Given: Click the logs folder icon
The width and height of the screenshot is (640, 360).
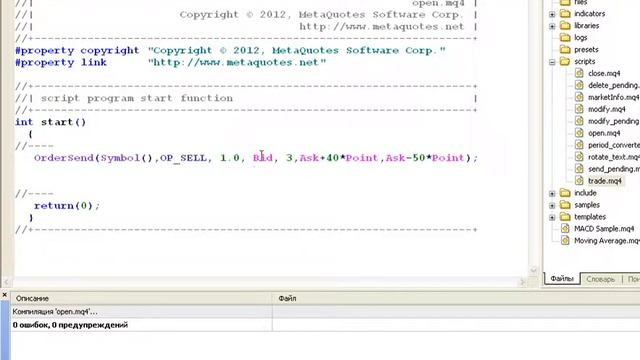Looking at the screenshot, I should pos(565,38).
